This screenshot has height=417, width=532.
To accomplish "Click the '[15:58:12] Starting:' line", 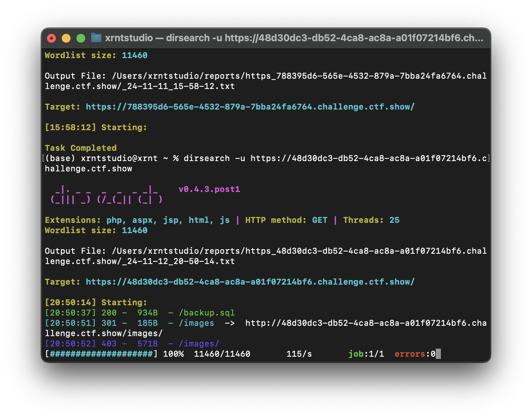I will 96,128.
